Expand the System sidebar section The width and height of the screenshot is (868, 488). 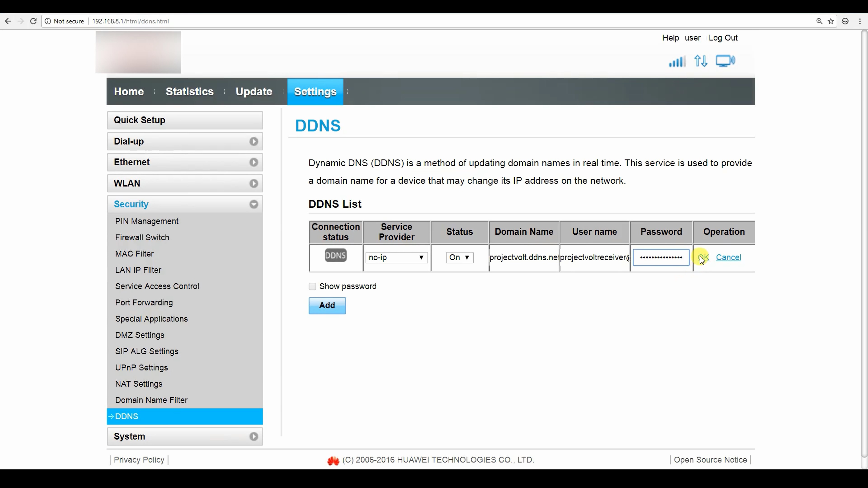pos(185,436)
